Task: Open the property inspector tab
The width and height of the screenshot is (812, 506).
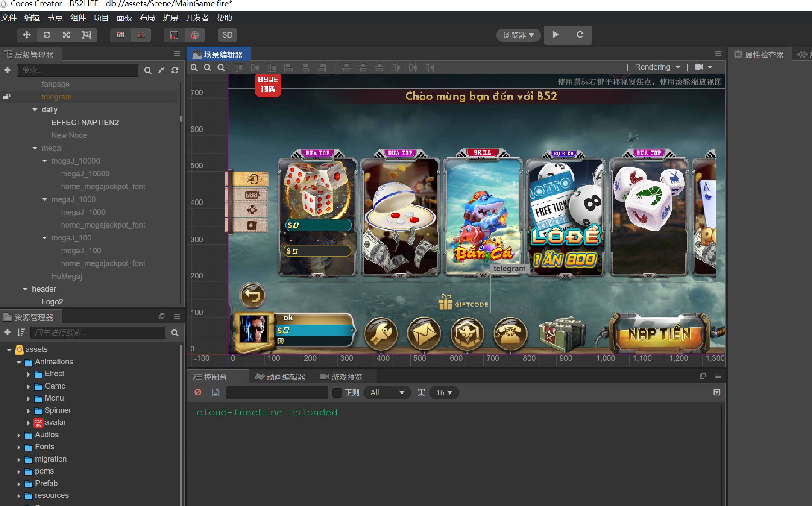Action: [x=759, y=55]
